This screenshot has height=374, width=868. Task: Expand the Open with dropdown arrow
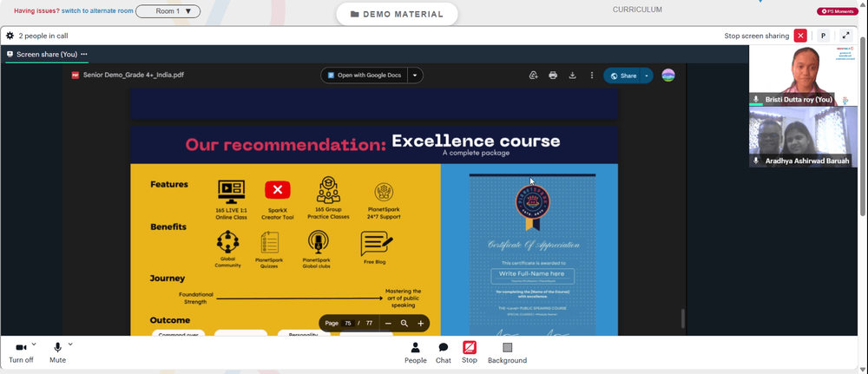click(415, 75)
